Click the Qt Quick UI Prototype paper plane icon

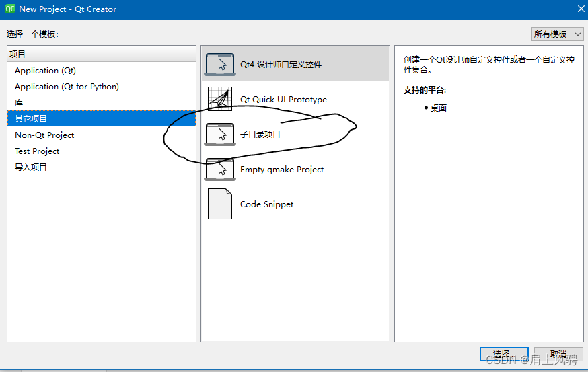(220, 99)
